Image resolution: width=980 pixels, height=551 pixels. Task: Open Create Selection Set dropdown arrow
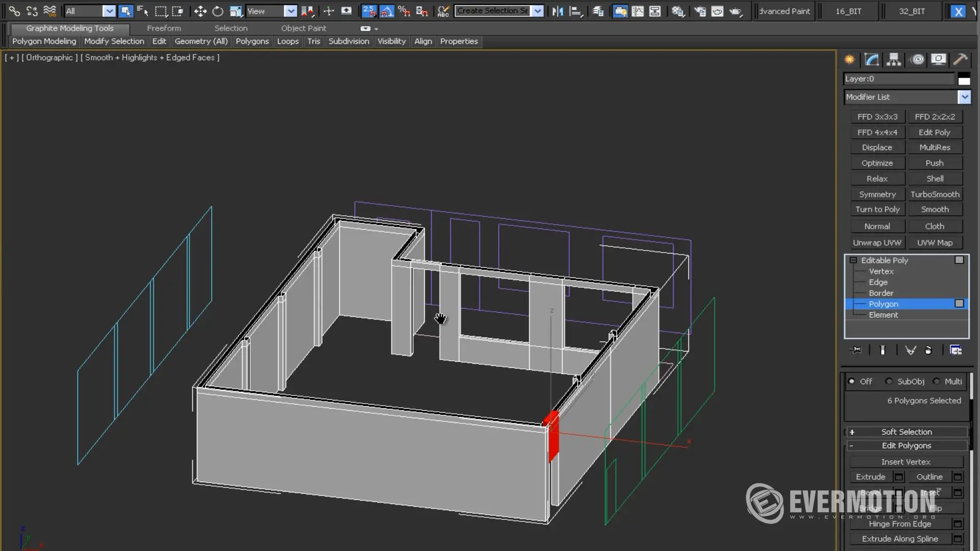tap(537, 11)
